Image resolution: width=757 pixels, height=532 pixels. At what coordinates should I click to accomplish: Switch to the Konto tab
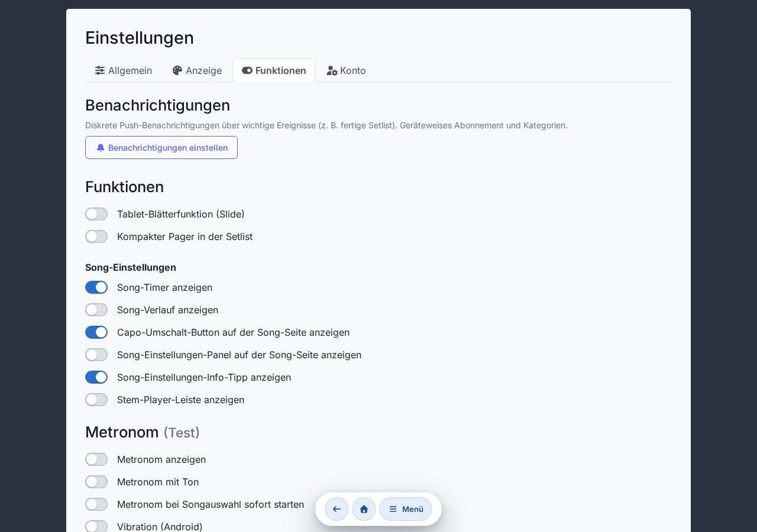click(346, 70)
